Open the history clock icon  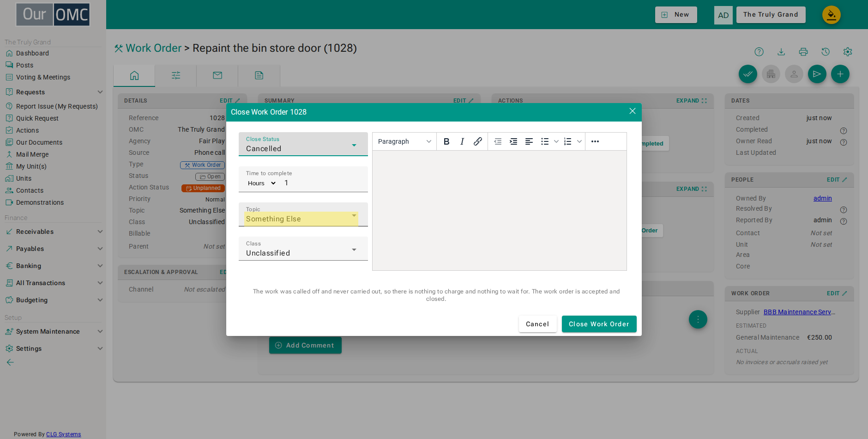tap(826, 52)
